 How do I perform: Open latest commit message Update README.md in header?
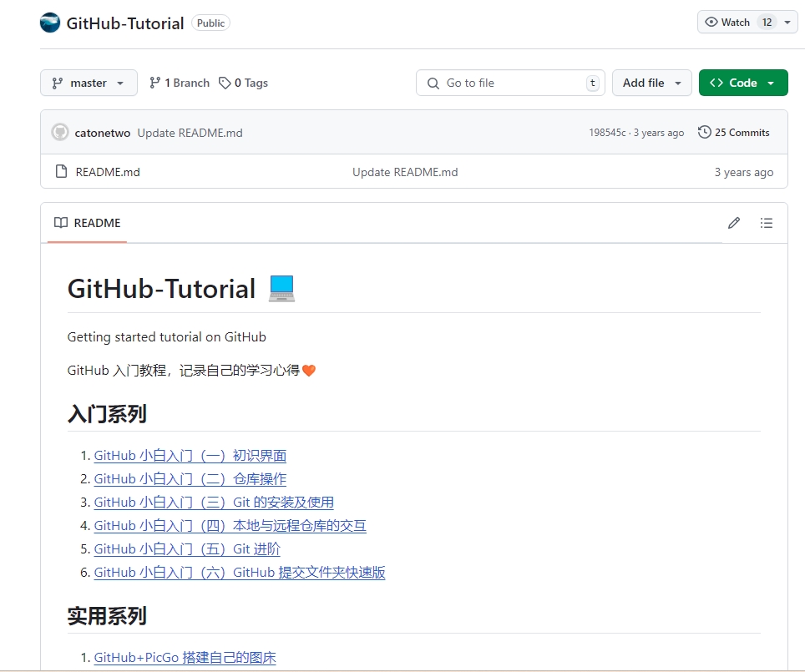point(190,133)
